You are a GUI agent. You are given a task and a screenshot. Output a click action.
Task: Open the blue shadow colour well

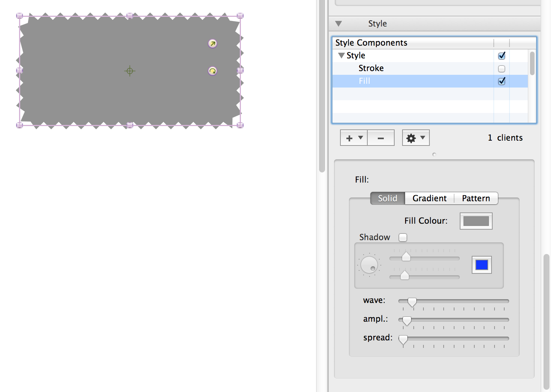click(481, 265)
